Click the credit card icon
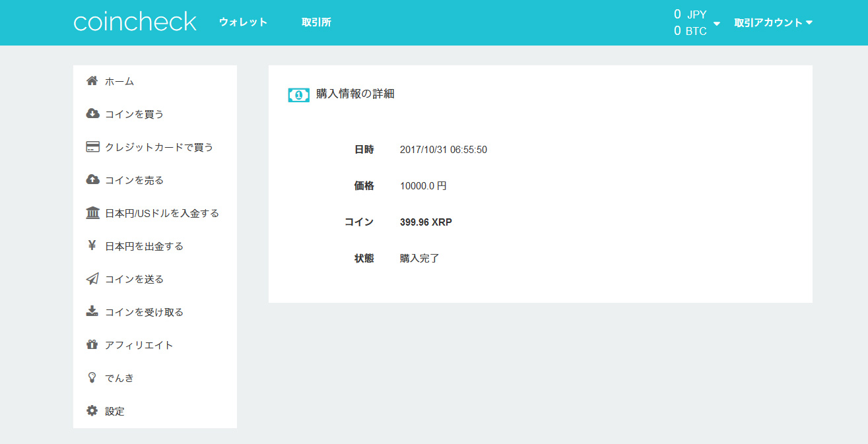868x444 pixels. (92, 147)
